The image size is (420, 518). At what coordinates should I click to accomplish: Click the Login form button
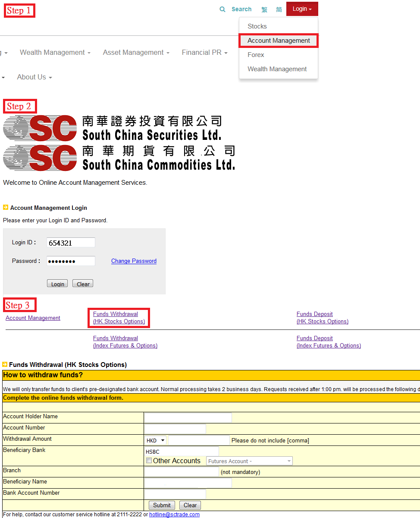click(x=57, y=284)
